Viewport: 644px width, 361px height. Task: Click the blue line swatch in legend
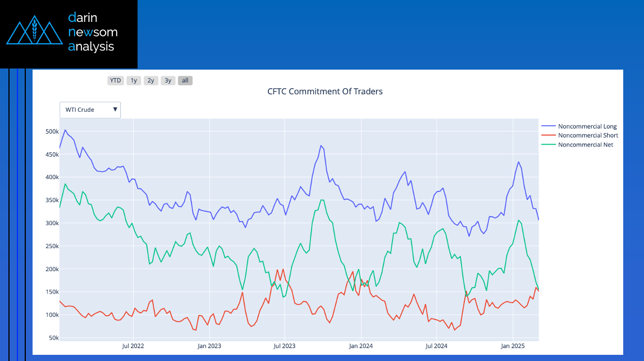point(548,126)
